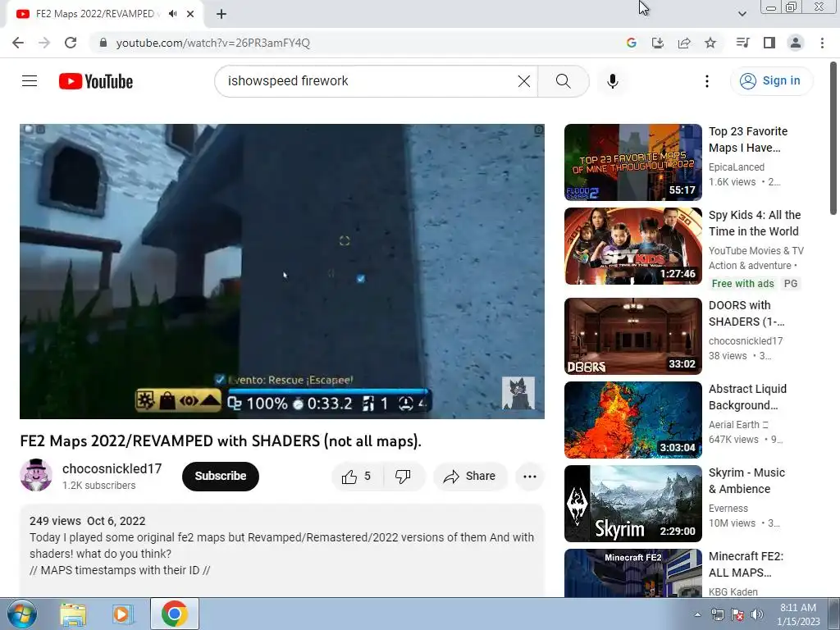Click Top 23 Favorite Maps title text
The height and width of the screenshot is (630, 840).
tap(748, 139)
